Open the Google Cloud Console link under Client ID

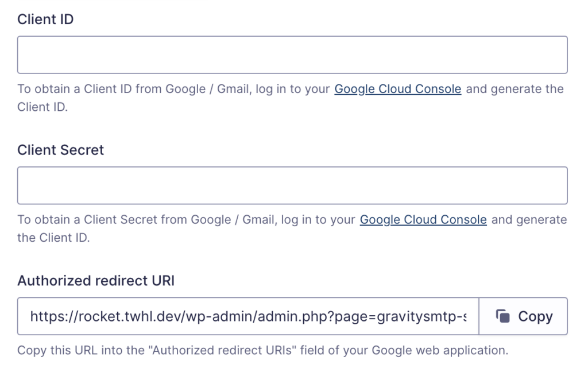click(x=397, y=89)
